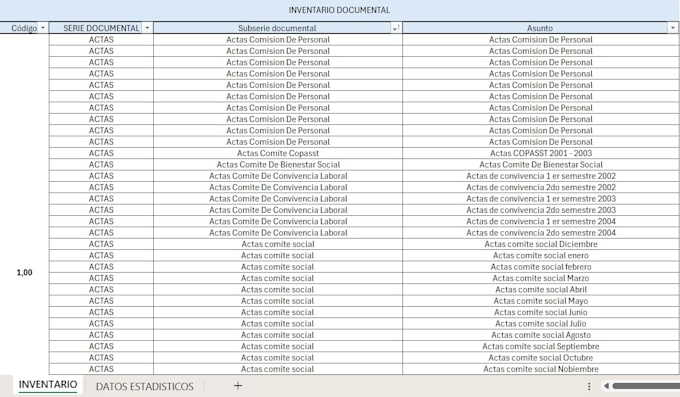
Task: Select Subserie cell in comite social Abril row
Action: point(278,289)
